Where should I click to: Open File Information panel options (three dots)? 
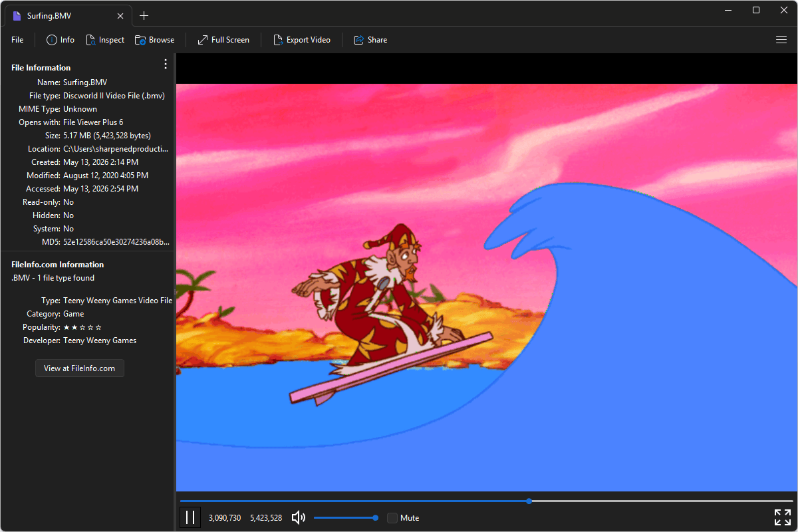pos(166,65)
